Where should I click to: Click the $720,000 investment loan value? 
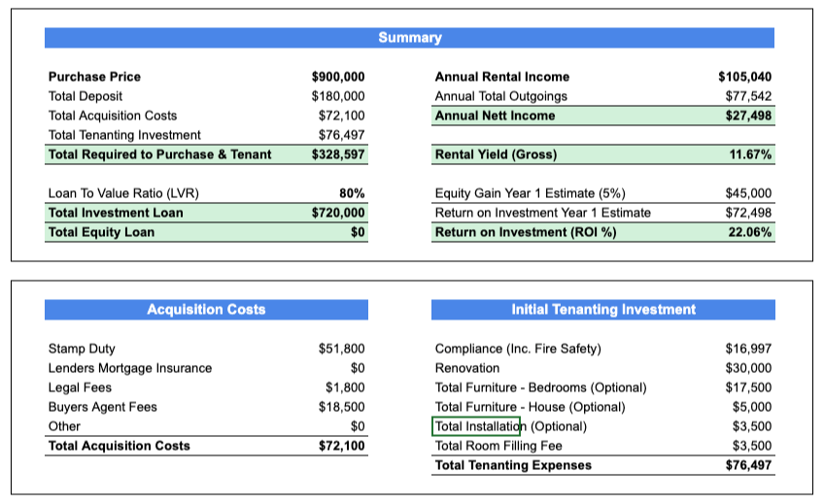pyautogui.click(x=338, y=213)
